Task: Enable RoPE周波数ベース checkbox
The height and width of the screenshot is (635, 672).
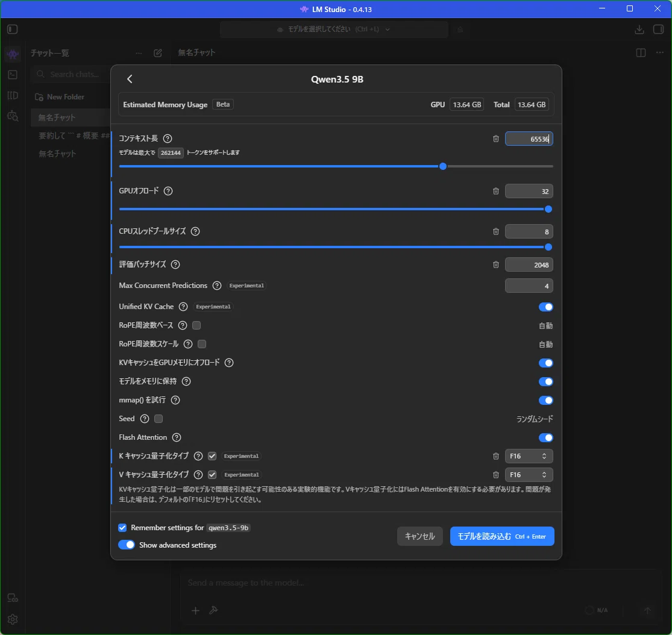Action: pyautogui.click(x=196, y=325)
